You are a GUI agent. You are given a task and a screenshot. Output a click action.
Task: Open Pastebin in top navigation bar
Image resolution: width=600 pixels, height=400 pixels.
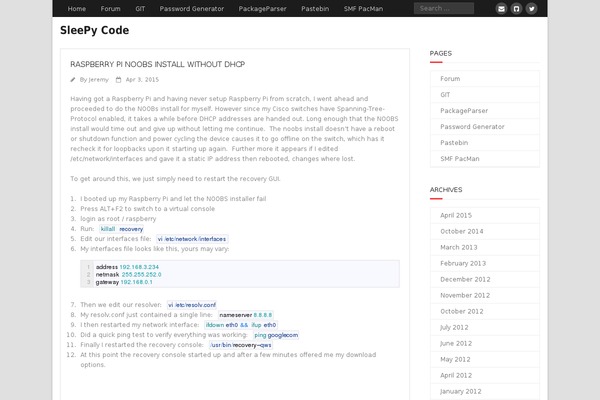pyautogui.click(x=315, y=8)
